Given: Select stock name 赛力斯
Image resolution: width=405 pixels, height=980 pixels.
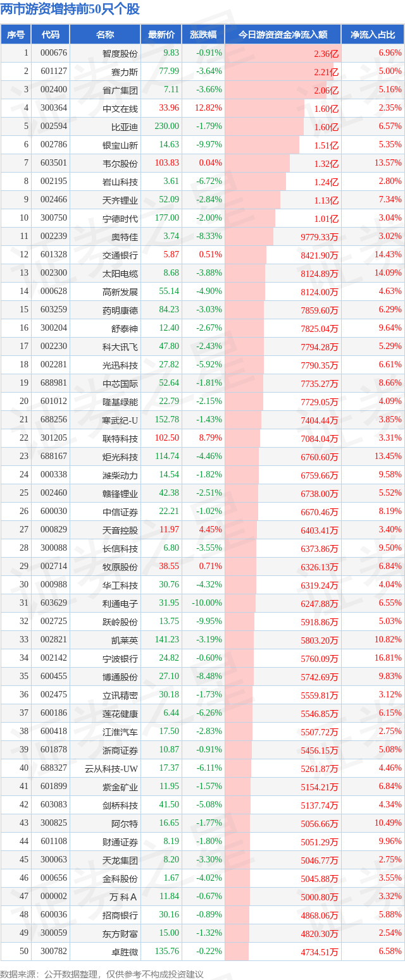Looking at the screenshot, I should click(125, 71).
